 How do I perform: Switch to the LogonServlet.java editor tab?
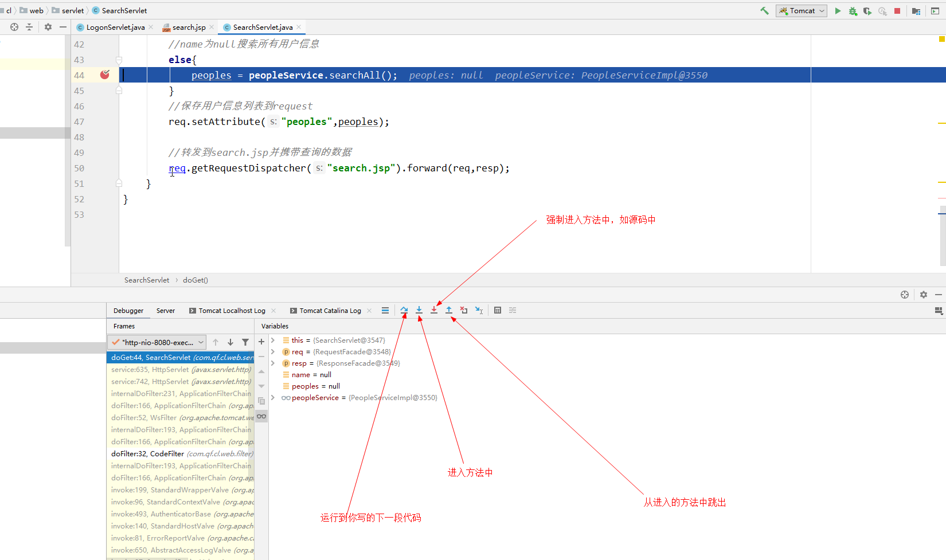(115, 28)
